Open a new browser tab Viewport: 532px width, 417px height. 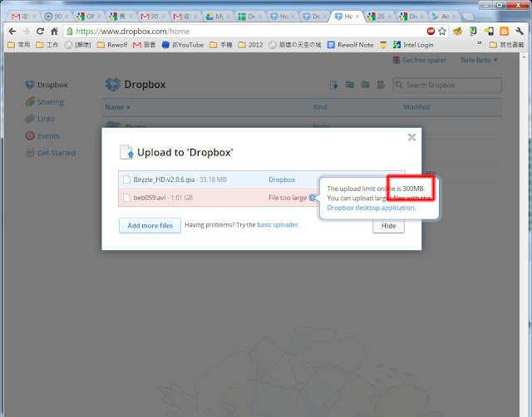[468, 17]
